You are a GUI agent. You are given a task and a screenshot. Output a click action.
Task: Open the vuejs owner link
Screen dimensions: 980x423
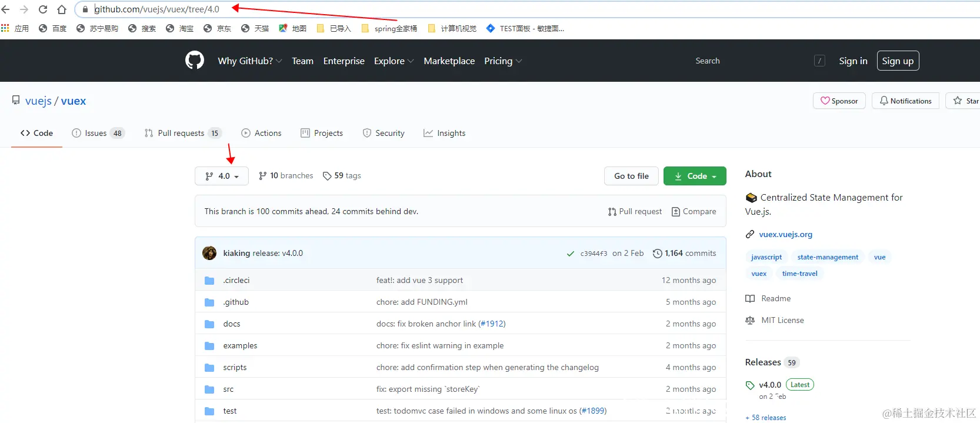click(38, 101)
